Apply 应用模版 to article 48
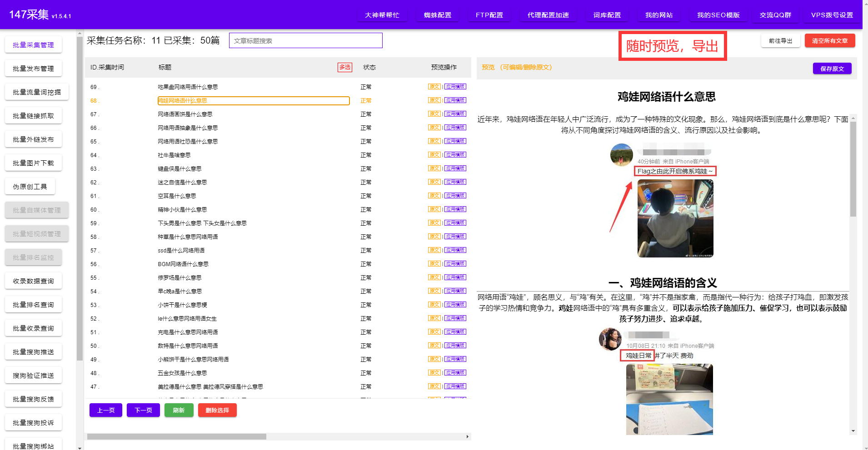 point(455,373)
